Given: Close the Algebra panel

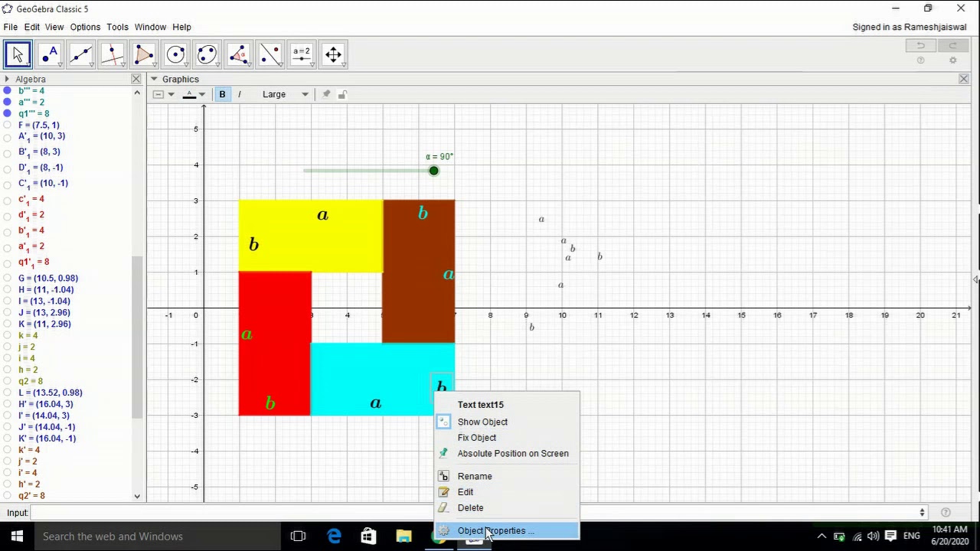Looking at the screenshot, I should click(x=136, y=79).
